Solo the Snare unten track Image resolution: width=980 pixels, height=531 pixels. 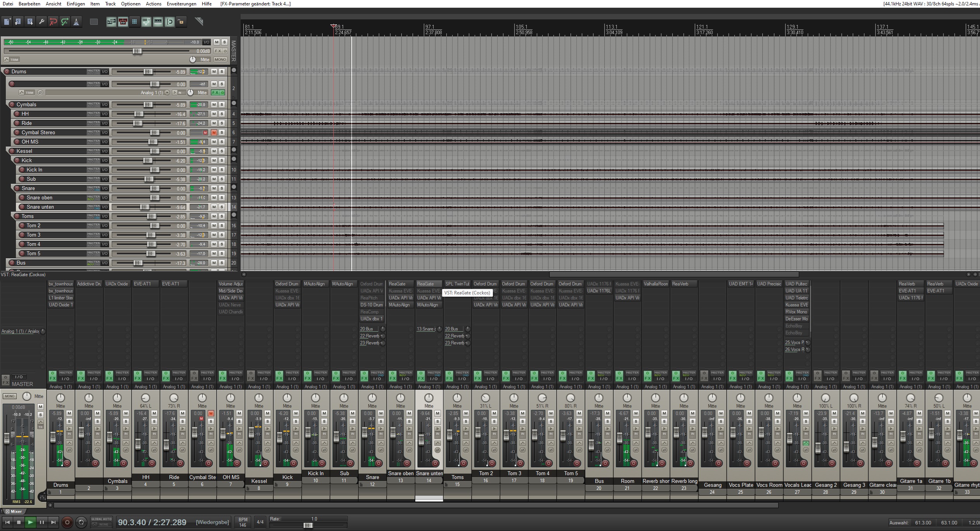(x=222, y=207)
